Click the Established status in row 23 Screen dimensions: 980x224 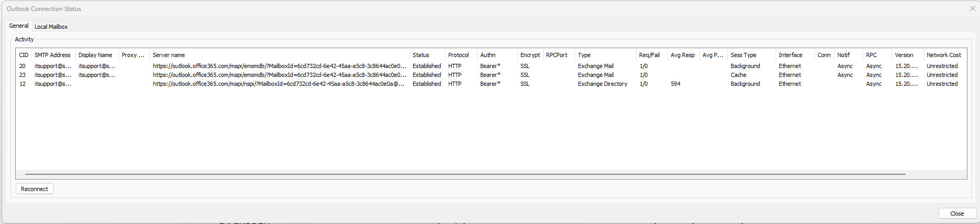tap(427, 75)
